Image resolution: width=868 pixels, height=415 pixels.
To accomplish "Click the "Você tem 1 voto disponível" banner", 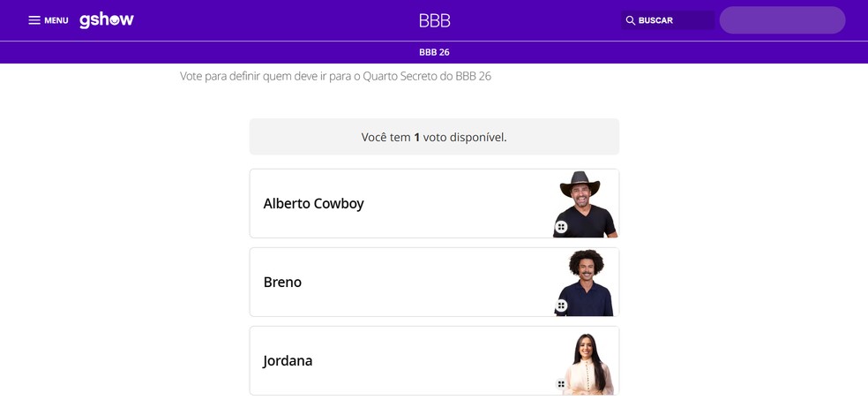I will coord(434,137).
